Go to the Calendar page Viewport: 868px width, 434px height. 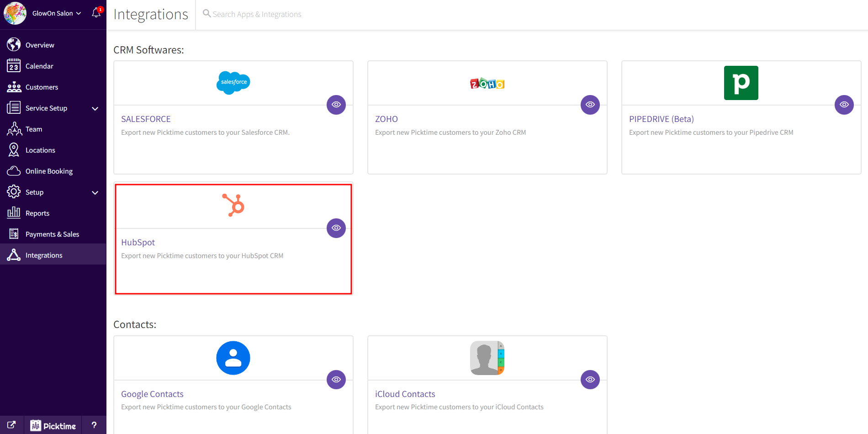[x=39, y=66]
